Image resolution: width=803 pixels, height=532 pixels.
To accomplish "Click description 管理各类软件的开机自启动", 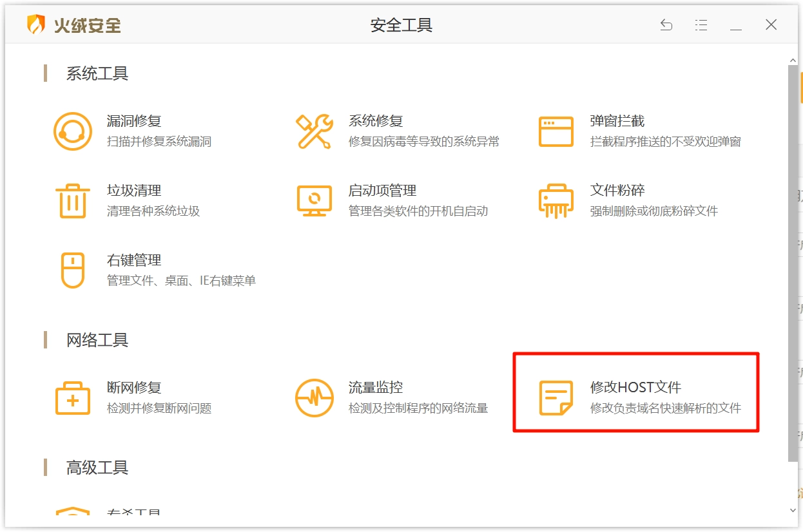I will (418, 211).
